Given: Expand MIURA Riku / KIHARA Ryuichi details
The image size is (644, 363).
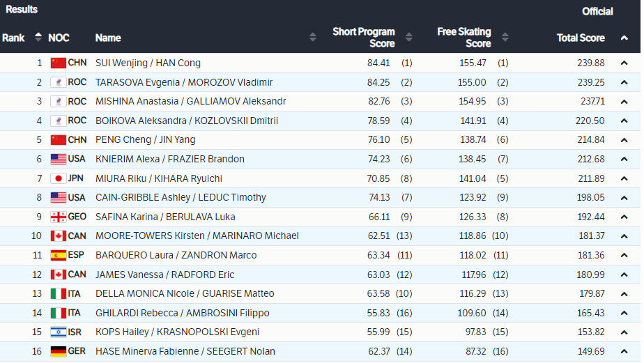Looking at the screenshot, I should point(624,178).
